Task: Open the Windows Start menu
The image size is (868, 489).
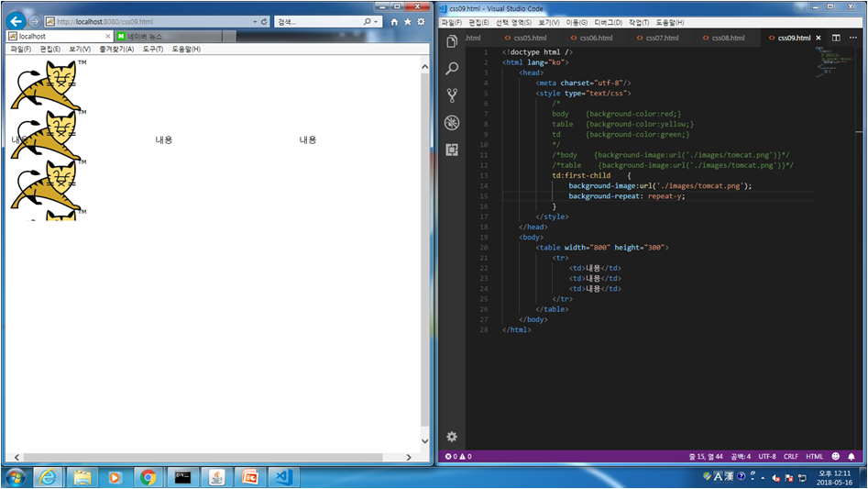Action: coord(15,477)
